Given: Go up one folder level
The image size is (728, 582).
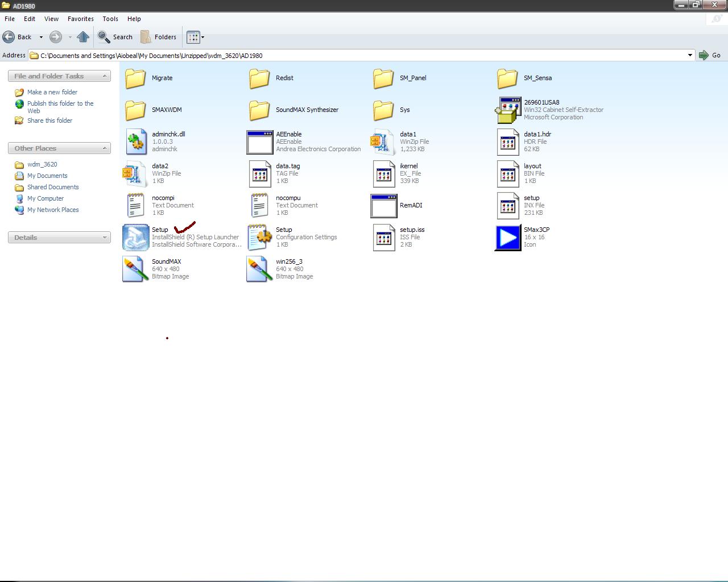Looking at the screenshot, I should [83, 37].
